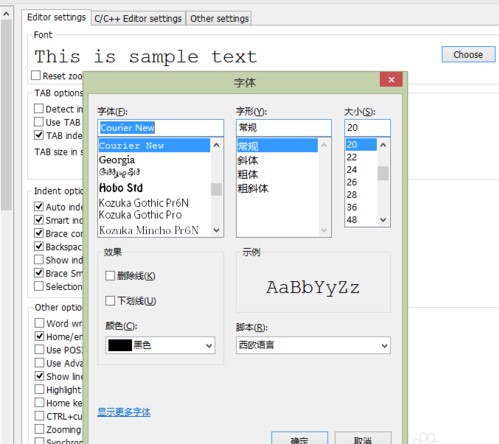Open the 颜色(C) color dropdown

click(160, 345)
